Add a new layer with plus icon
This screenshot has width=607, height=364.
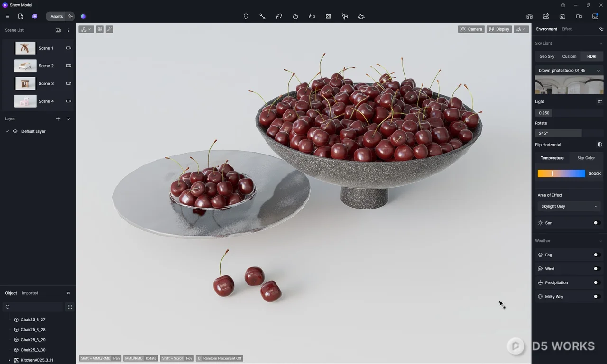[x=58, y=119]
